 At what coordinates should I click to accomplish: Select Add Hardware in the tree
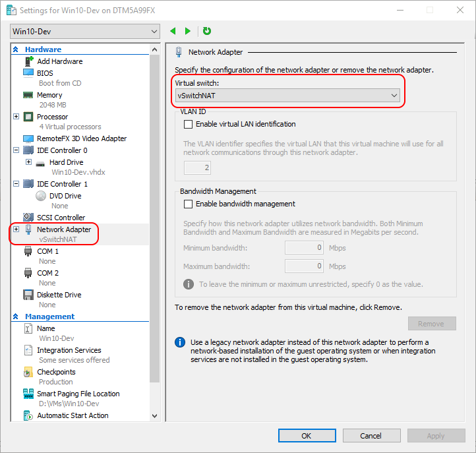60,61
